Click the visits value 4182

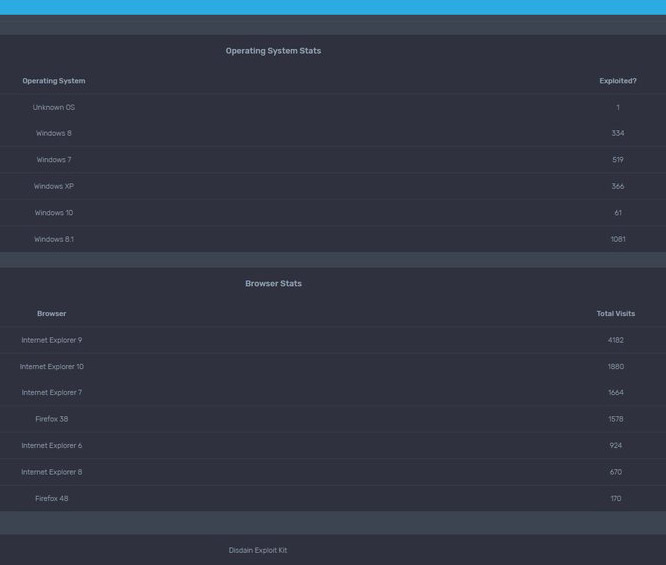click(x=615, y=340)
